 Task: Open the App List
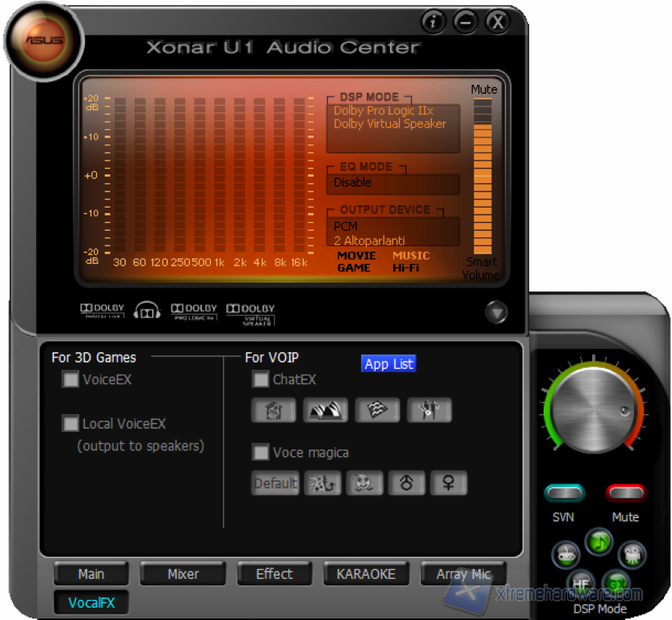(388, 364)
